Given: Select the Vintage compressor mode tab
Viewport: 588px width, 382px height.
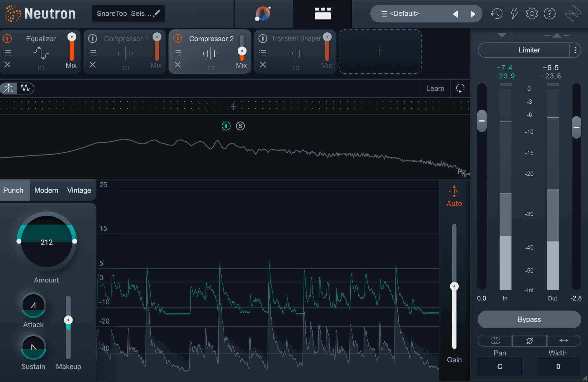Looking at the screenshot, I should pyautogui.click(x=79, y=190).
